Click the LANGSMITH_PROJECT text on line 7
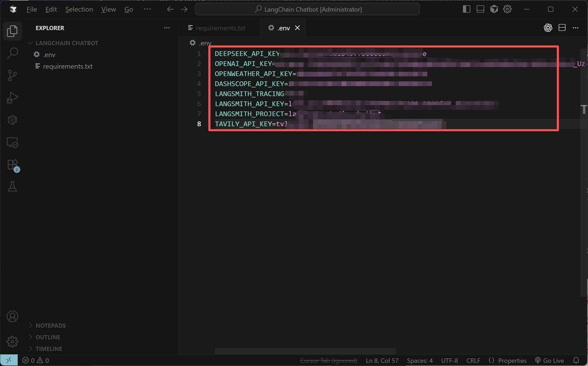Screen dimensions: 588x366 (249, 114)
